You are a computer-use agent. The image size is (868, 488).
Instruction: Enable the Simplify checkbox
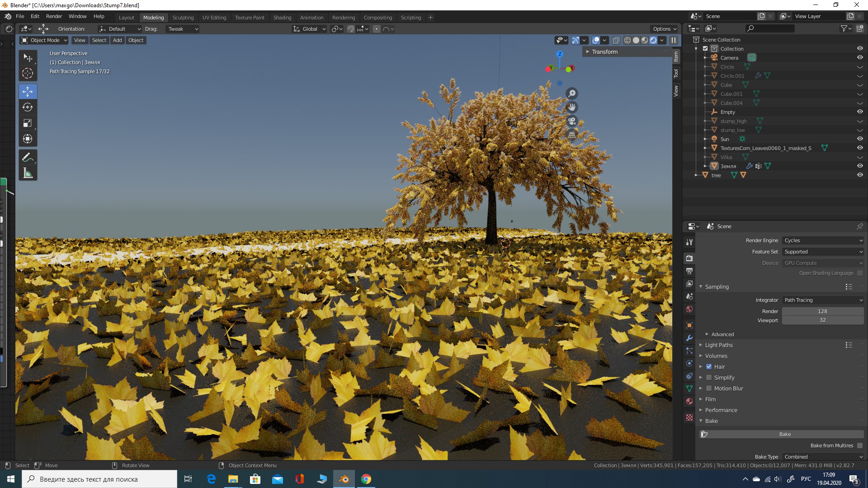[709, 377]
